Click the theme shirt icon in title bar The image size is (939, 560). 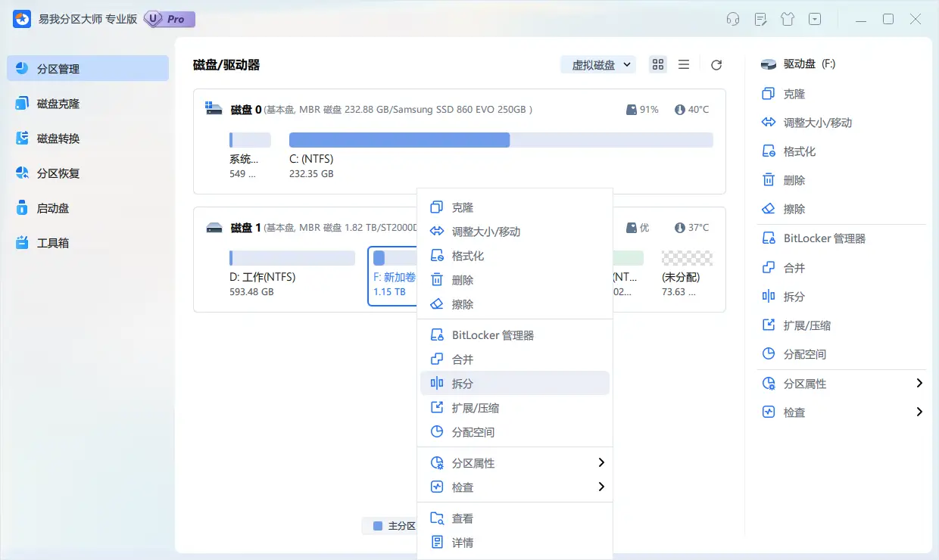click(787, 19)
